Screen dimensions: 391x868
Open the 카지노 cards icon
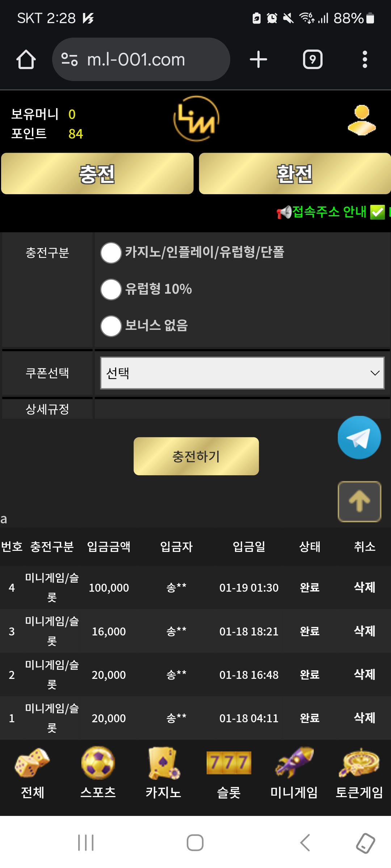click(x=163, y=763)
